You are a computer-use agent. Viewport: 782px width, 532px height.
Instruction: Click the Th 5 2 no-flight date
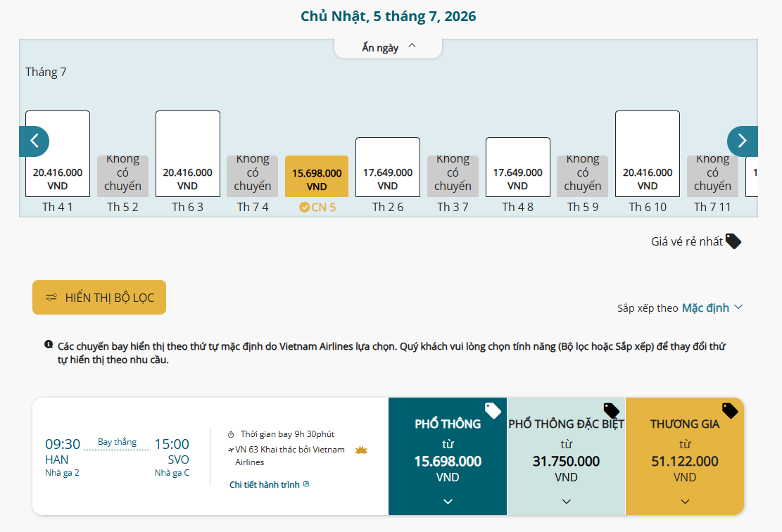pos(122,177)
